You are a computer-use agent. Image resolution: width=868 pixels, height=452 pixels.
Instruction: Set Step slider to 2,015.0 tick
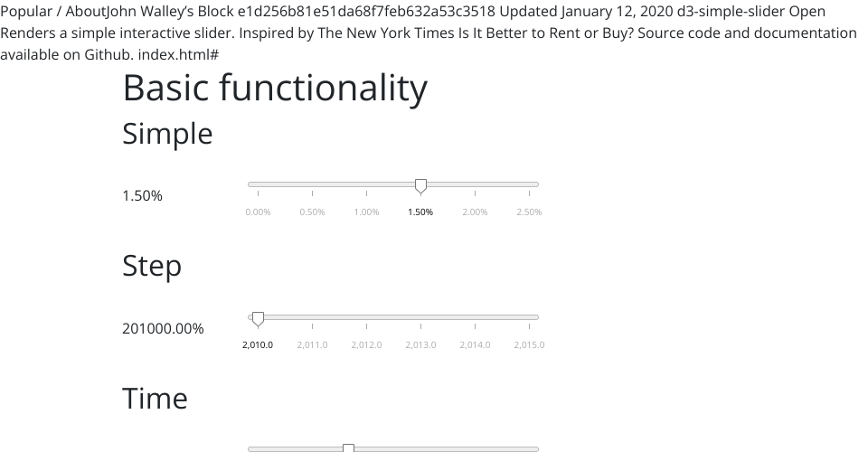pos(529,317)
